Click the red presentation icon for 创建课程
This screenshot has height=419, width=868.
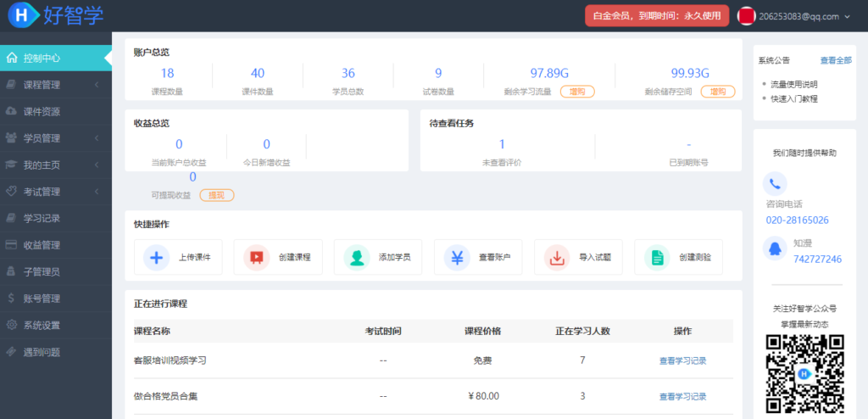tap(256, 257)
